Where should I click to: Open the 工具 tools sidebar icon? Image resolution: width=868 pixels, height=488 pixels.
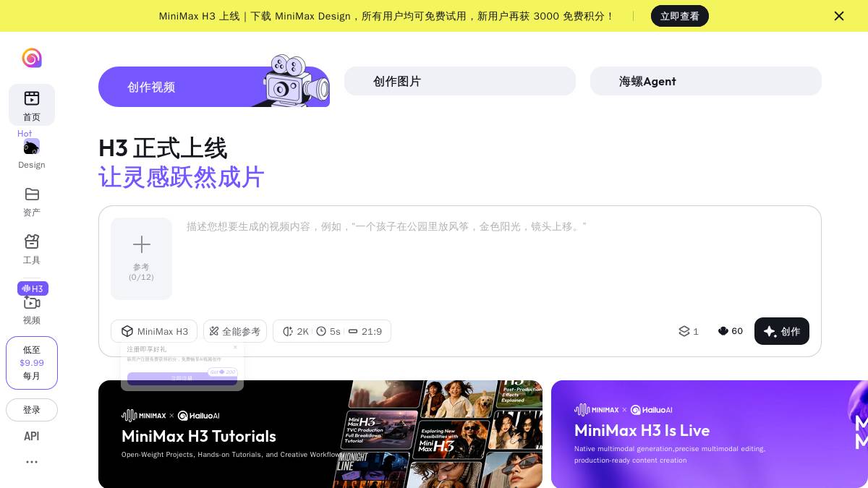coord(32,241)
